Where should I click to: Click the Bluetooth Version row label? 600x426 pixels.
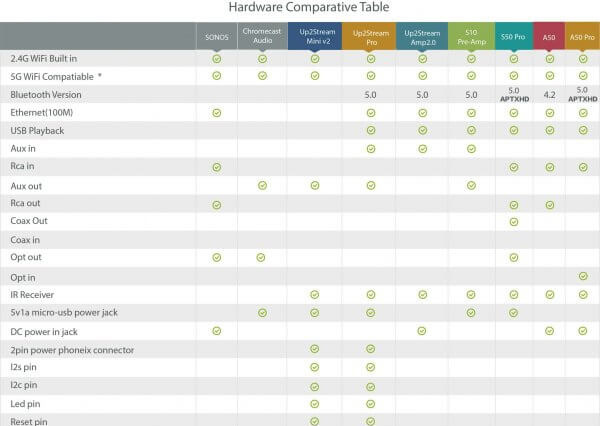tap(48, 94)
